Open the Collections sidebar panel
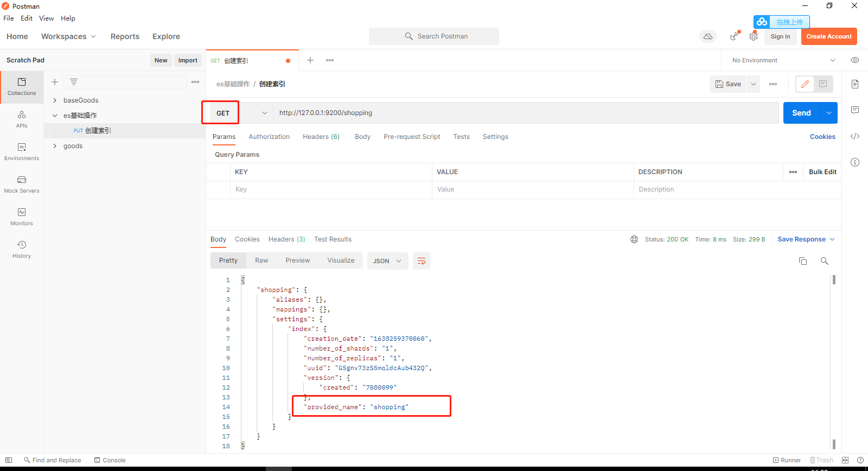The width and height of the screenshot is (868, 471). pyautogui.click(x=22, y=87)
